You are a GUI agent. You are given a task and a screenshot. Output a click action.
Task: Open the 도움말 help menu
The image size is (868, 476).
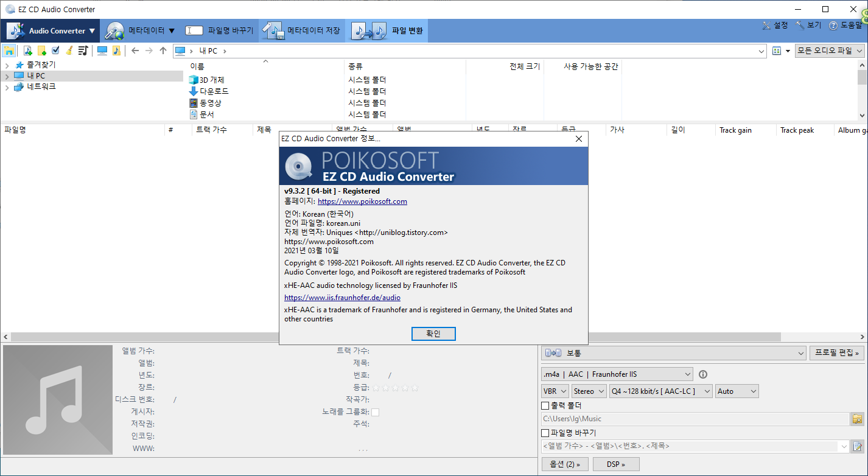coord(845,26)
